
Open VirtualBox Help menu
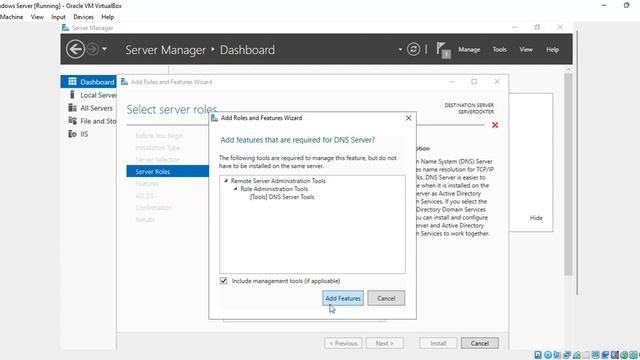click(107, 17)
